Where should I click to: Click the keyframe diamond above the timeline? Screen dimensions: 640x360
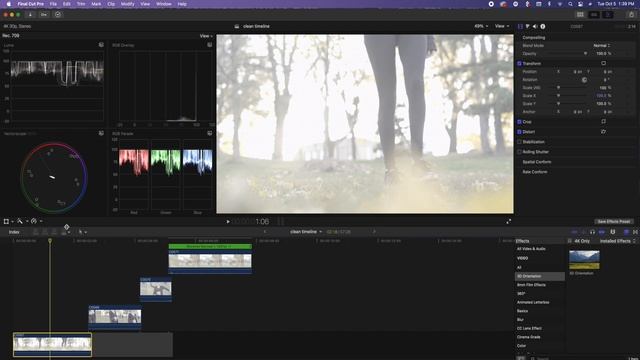click(x=67, y=227)
